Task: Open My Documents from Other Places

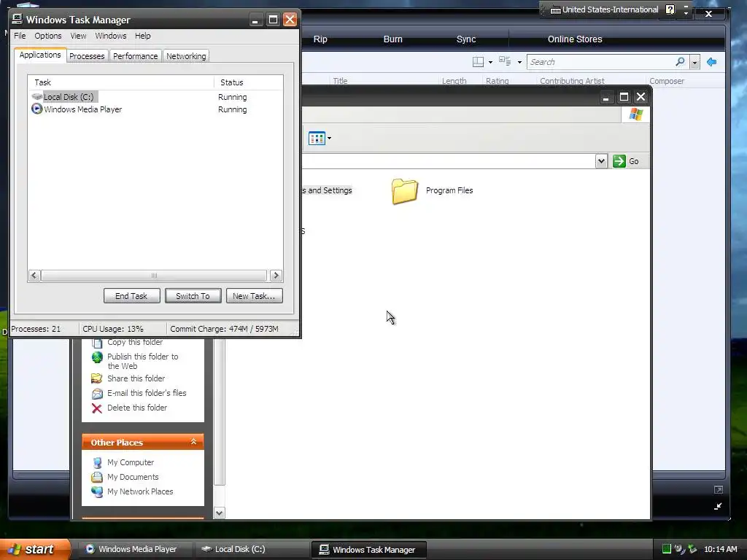Action: click(133, 477)
